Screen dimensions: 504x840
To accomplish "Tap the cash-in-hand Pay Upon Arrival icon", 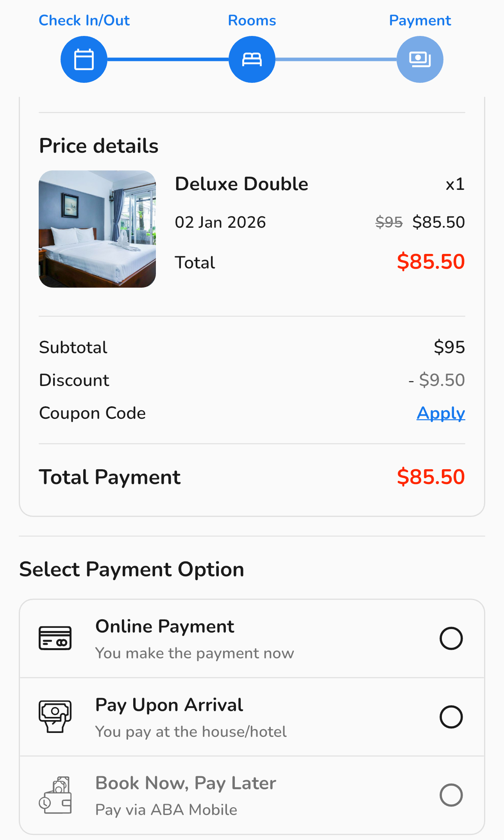I will 55,716.
